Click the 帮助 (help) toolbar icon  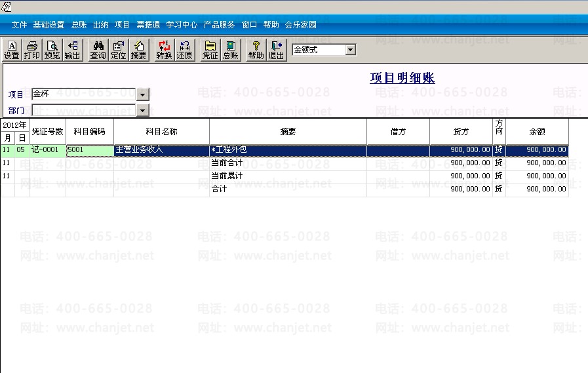click(256, 50)
